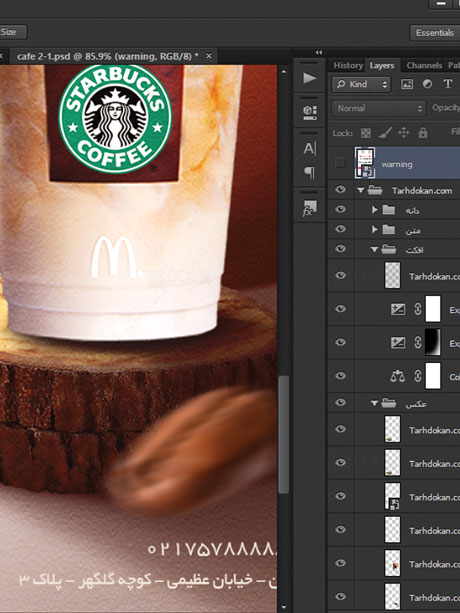This screenshot has height=613, width=460.
Task: Switch to the Channels tab
Action: click(424, 65)
